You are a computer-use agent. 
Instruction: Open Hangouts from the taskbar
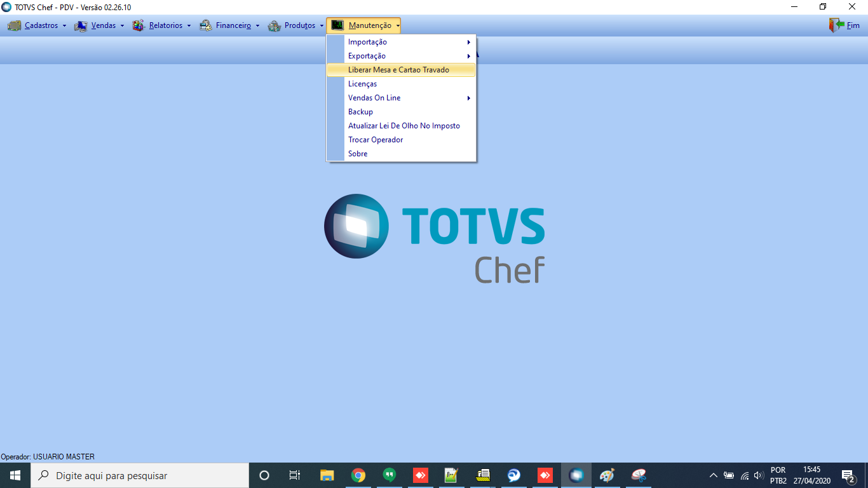click(390, 475)
